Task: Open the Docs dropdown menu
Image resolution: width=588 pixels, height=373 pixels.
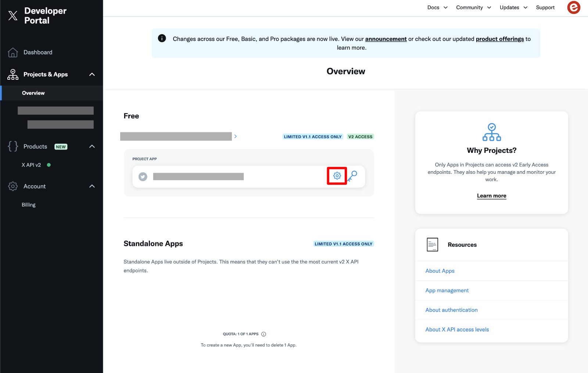Action: (x=437, y=7)
